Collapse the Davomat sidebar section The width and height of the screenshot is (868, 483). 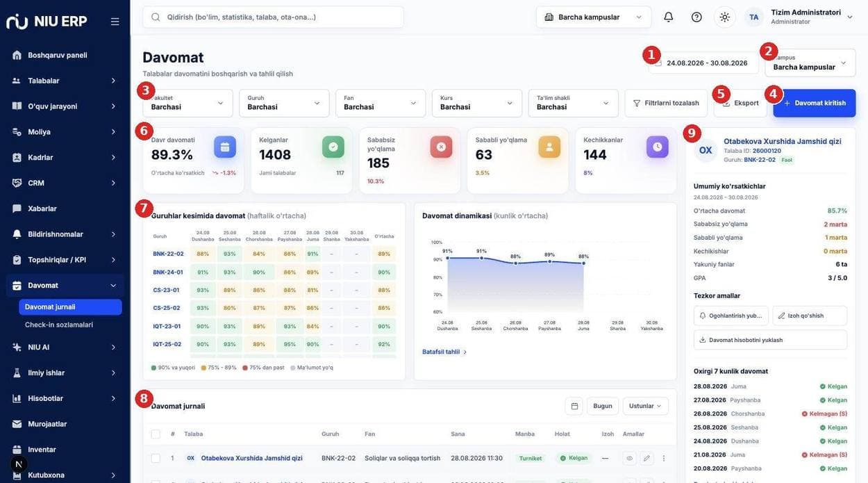(x=65, y=286)
